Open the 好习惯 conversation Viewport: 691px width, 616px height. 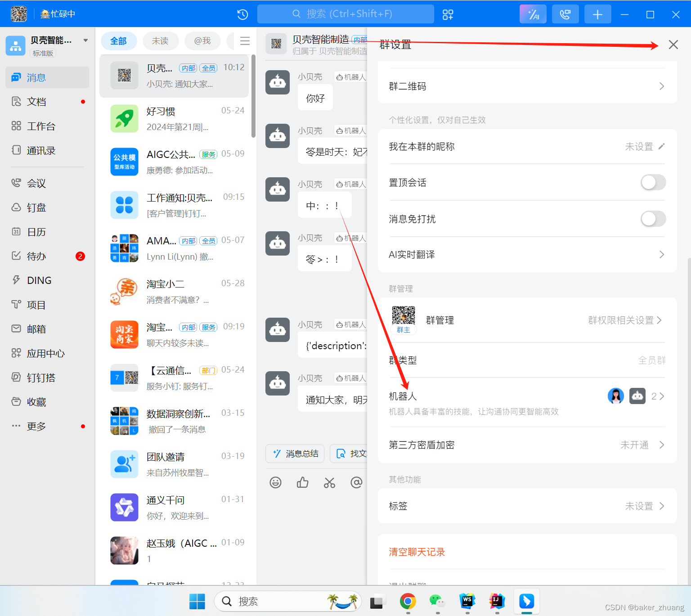coord(174,119)
